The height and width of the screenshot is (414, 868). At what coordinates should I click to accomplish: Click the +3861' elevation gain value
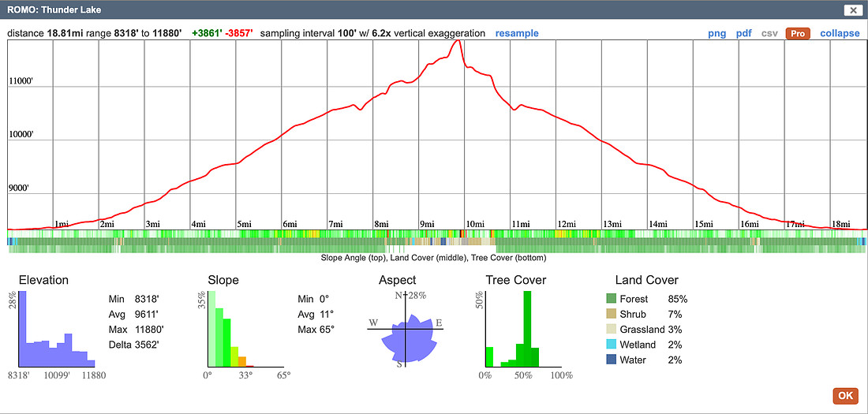[x=207, y=33]
